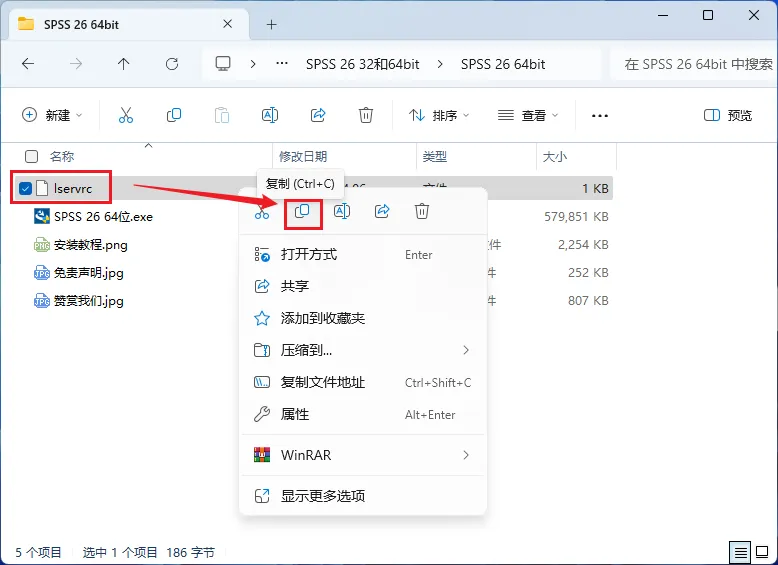Switch to large icons view in status bar
Image resolution: width=778 pixels, height=565 pixels.
coord(762,552)
